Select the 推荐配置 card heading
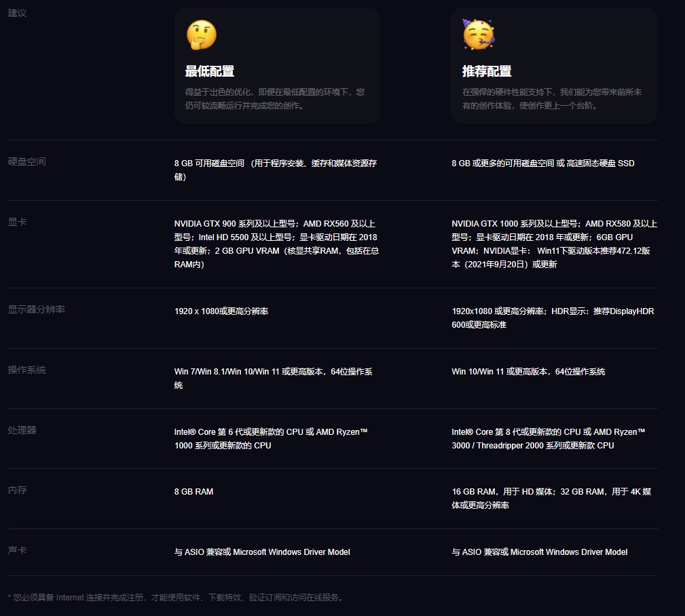Viewport: 685px width, 616px height. click(x=487, y=71)
